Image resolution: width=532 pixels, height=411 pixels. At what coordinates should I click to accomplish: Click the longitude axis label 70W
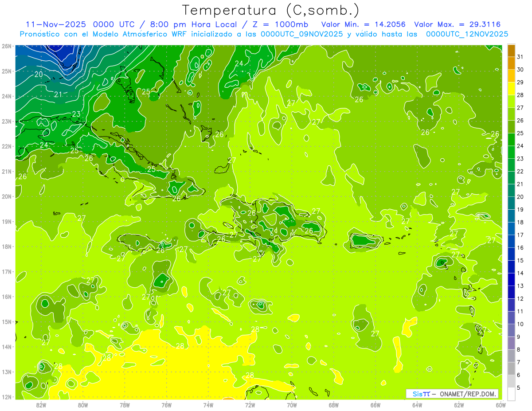[x=292, y=405]
